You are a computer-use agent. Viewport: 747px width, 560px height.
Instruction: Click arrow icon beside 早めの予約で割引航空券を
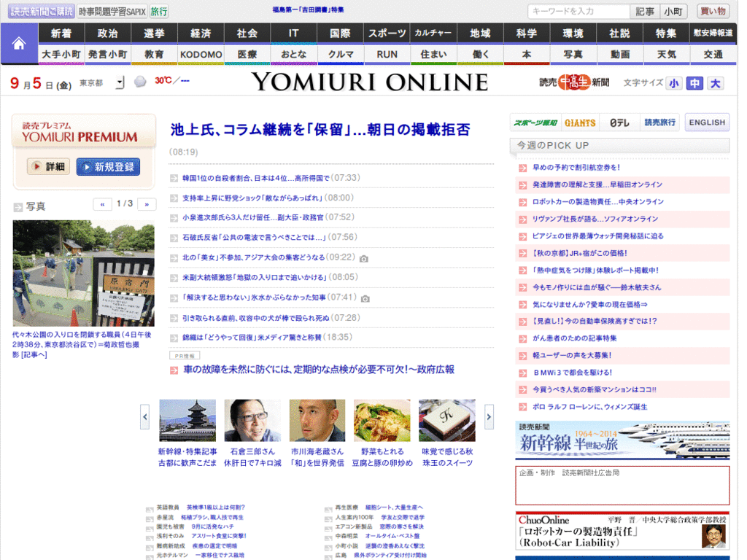(x=522, y=168)
